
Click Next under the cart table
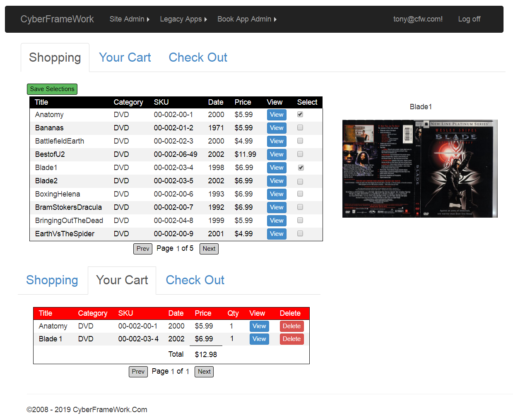point(204,372)
